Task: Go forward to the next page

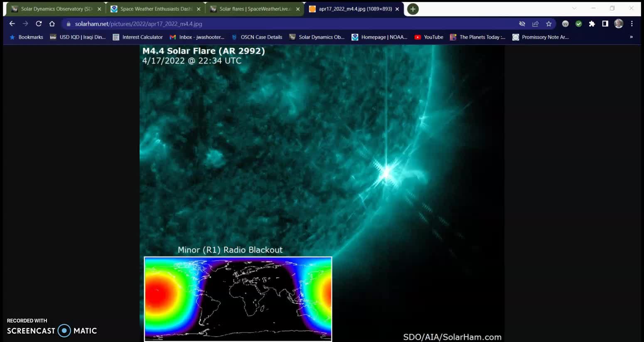Action: [25, 24]
